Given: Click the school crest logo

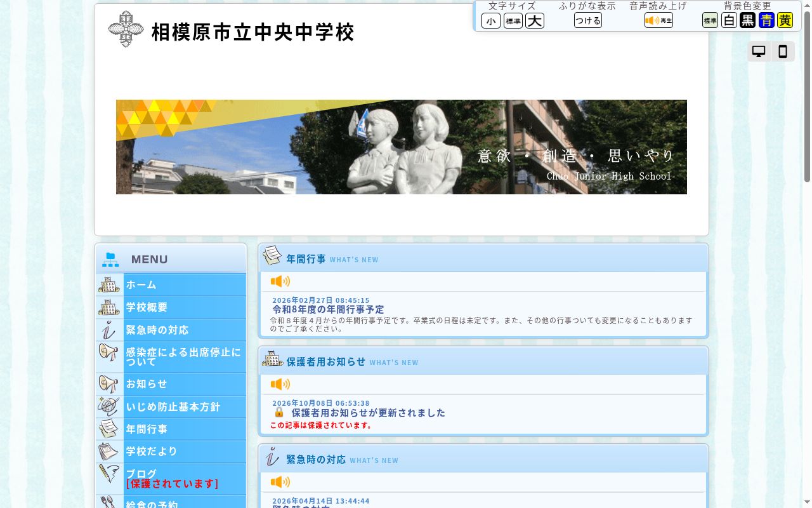Looking at the screenshot, I should pos(126,29).
